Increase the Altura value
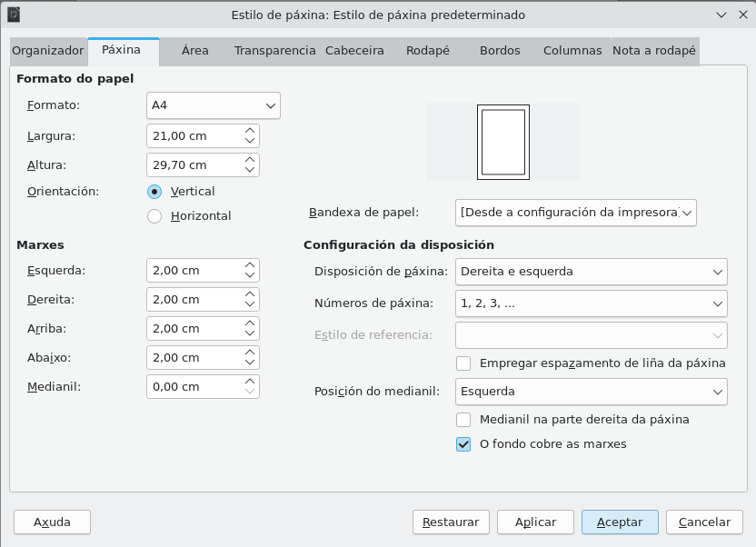The image size is (756, 547). coord(250,160)
